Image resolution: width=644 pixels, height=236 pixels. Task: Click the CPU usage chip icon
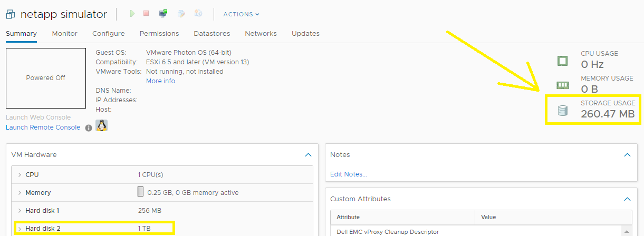click(563, 61)
